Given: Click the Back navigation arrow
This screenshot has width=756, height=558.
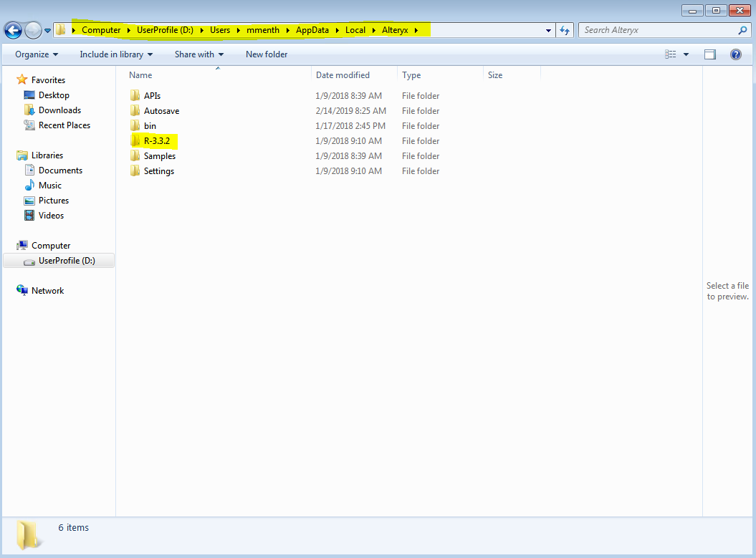Looking at the screenshot, I should [14, 29].
